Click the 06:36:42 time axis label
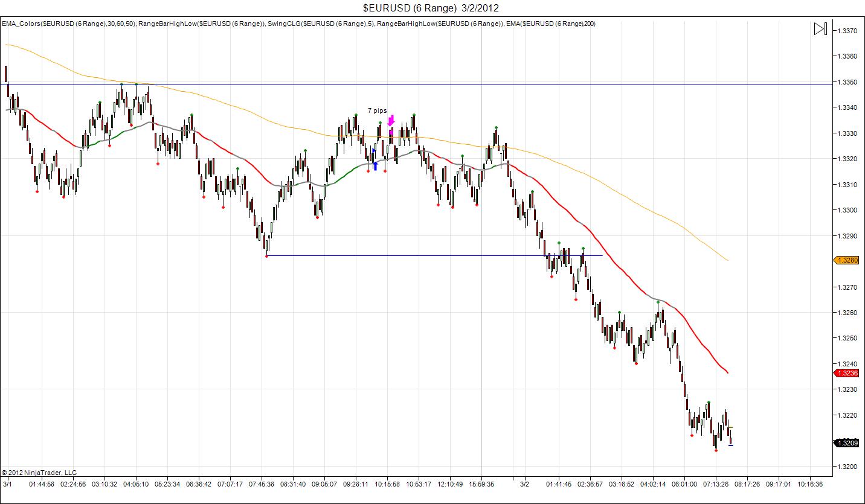Image resolution: width=865 pixels, height=504 pixels. point(199,484)
